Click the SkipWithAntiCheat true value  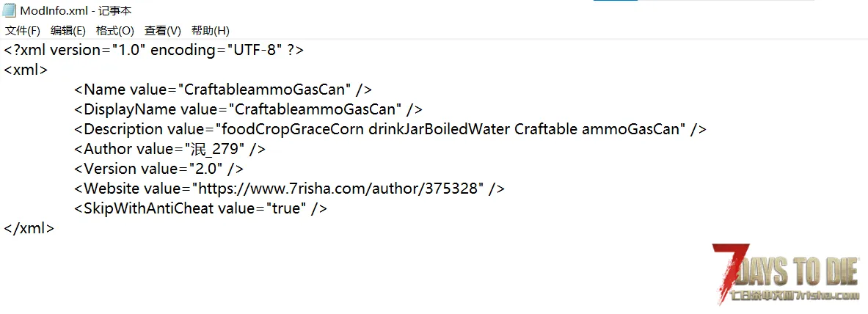[x=287, y=208]
